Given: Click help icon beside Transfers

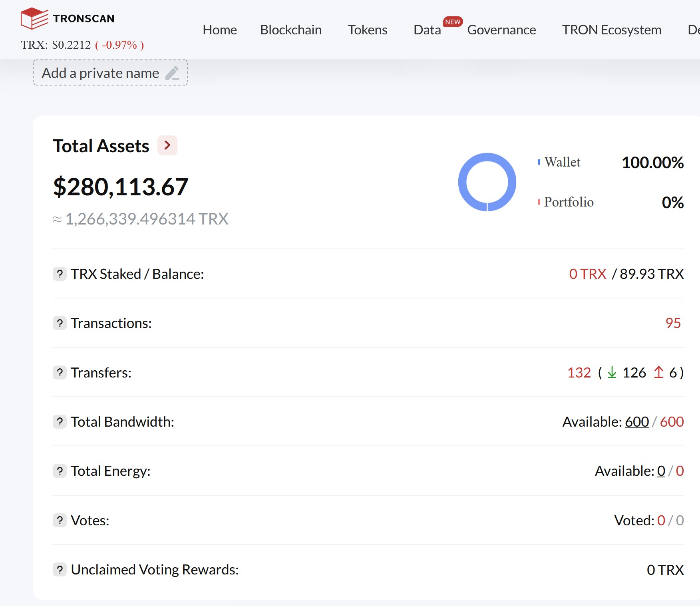Looking at the screenshot, I should tap(60, 373).
